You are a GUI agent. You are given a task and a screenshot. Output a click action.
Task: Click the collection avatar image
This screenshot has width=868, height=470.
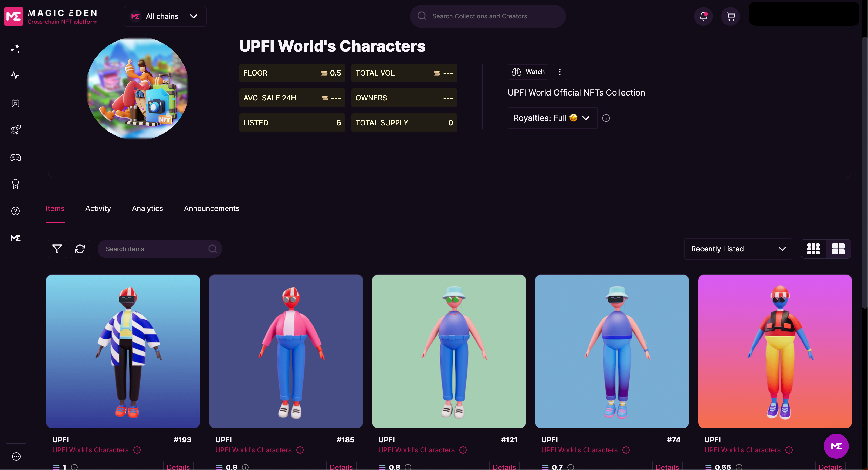pos(138,88)
